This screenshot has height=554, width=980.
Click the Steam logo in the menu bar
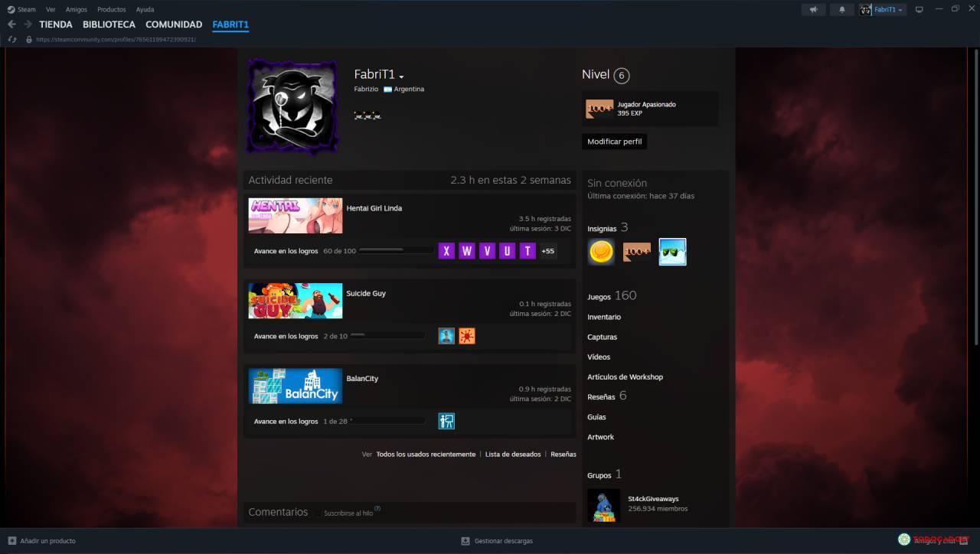pos(11,9)
